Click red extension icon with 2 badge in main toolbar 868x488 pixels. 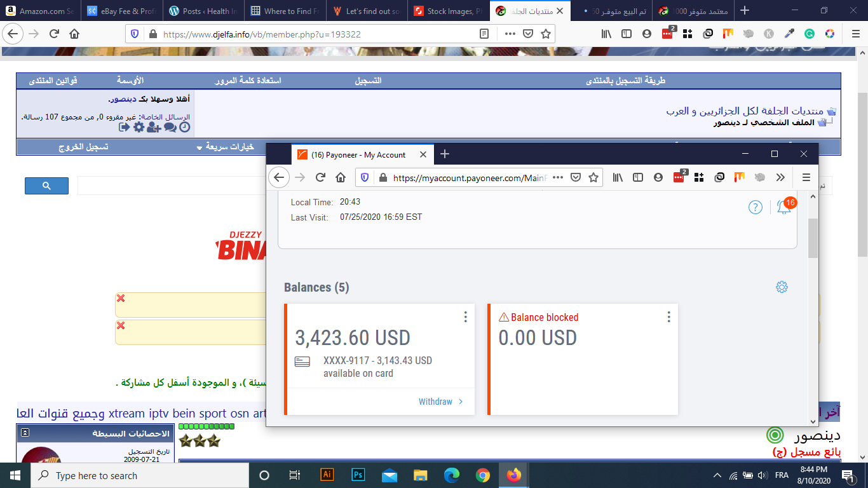click(x=667, y=34)
